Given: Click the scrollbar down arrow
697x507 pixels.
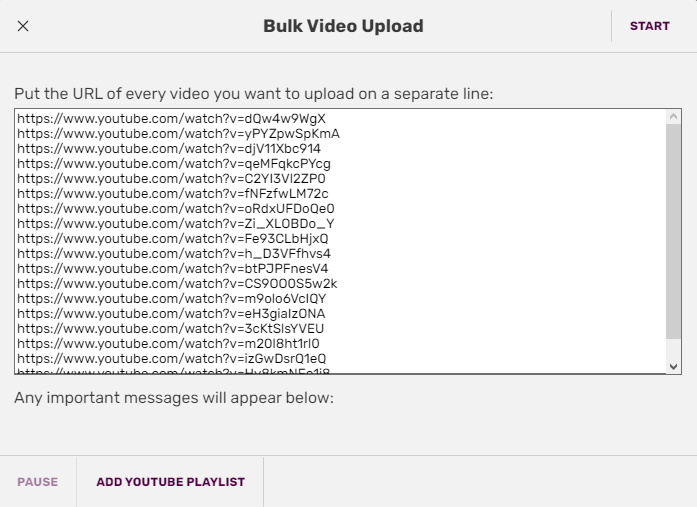Looking at the screenshot, I should pos(673,366).
